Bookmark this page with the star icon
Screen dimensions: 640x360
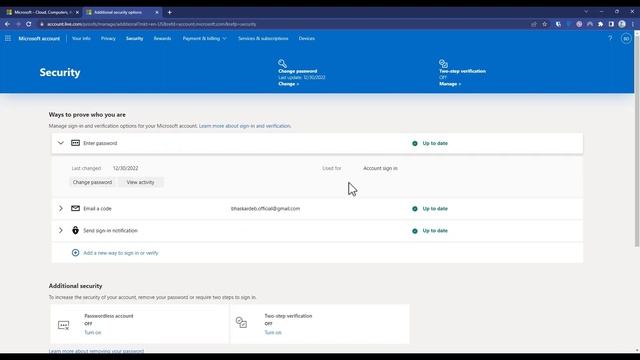click(544, 24)
